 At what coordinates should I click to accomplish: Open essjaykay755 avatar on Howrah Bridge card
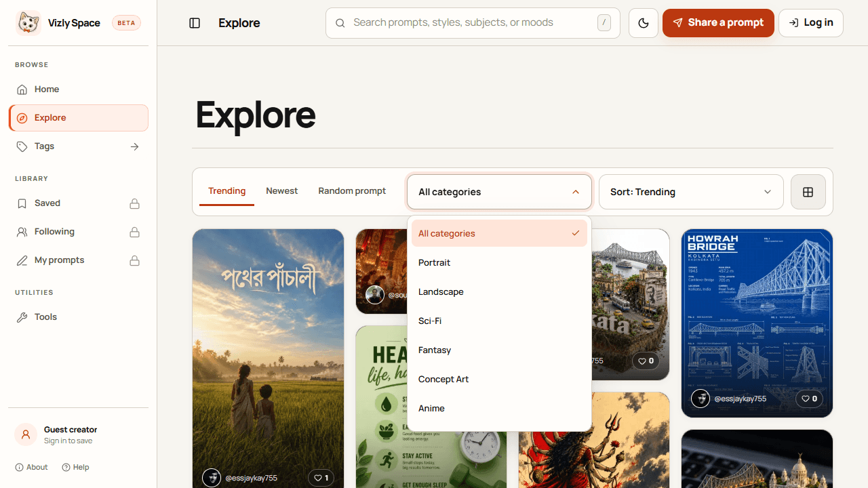(701, 399)
